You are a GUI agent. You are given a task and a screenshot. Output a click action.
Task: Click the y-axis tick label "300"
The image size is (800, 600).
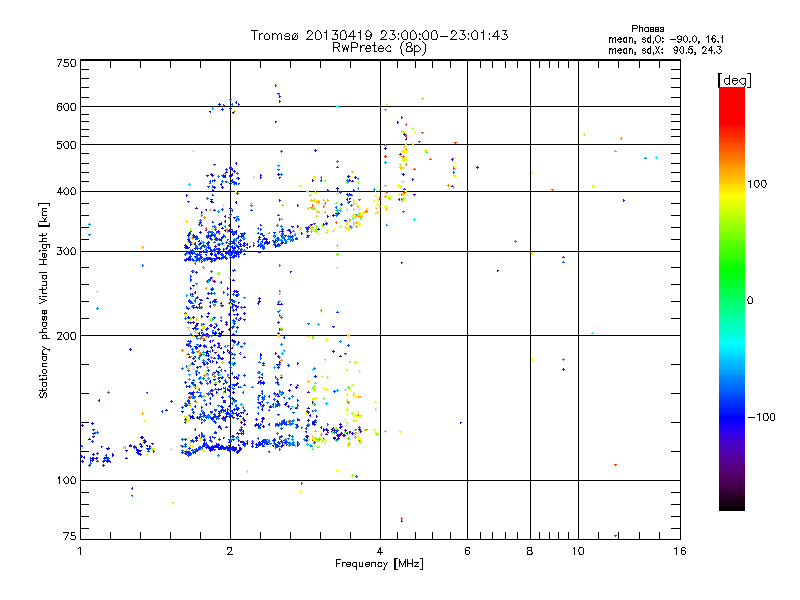66,251
